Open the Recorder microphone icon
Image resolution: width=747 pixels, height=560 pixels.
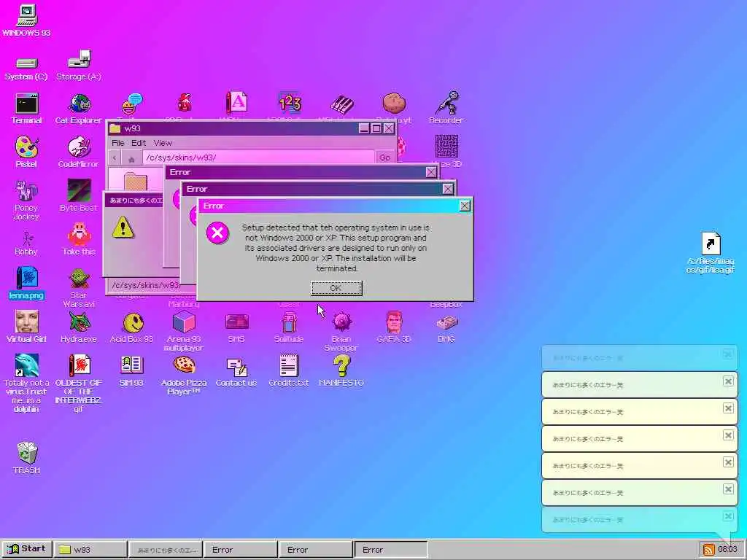(446, 102)
